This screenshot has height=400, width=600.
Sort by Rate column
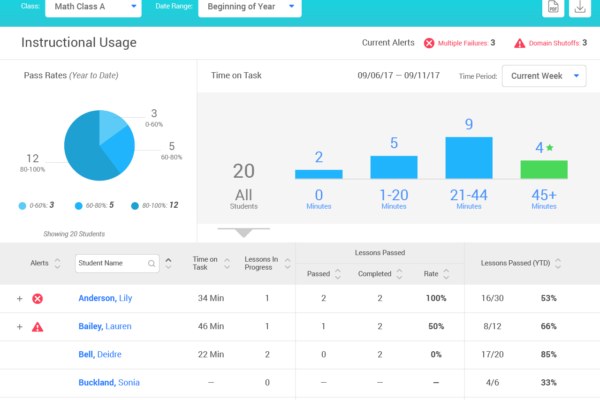point(446,274)
